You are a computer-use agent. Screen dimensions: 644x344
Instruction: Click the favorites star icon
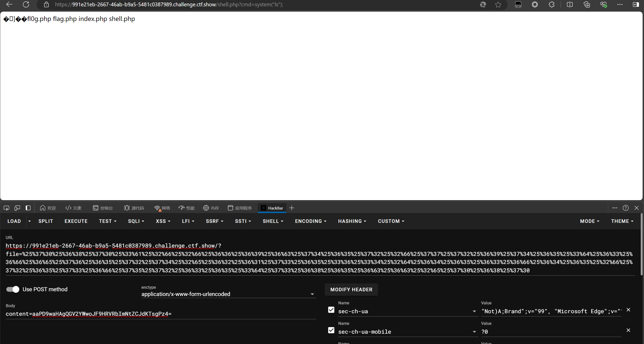[x=498, y=5]
